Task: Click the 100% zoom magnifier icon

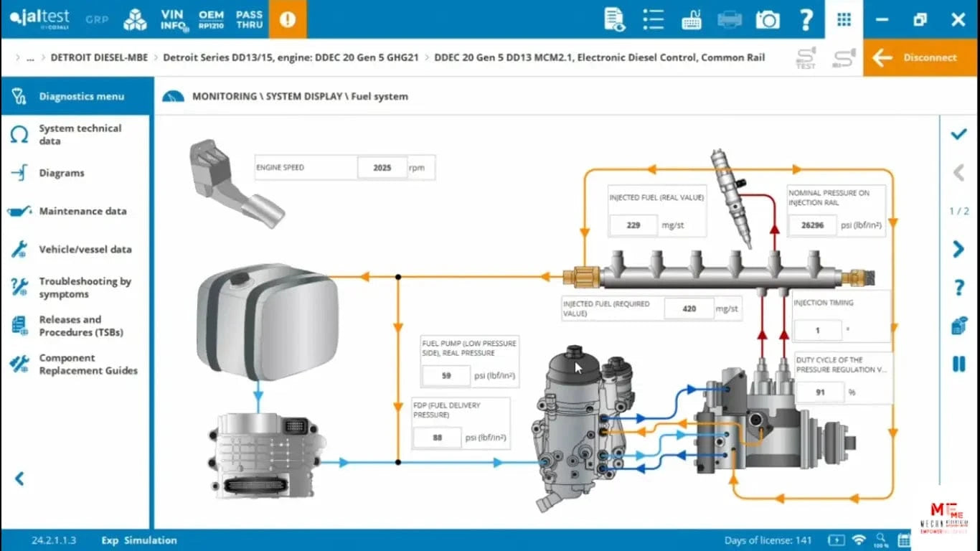Action: coord(882,540)
